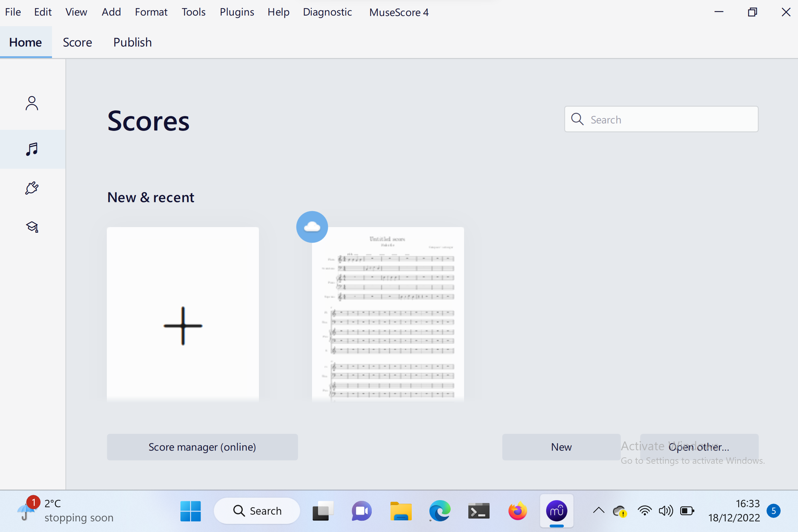Click the cloud badge on Untitled score
The image size is (798, 532).
pos(312,227)
